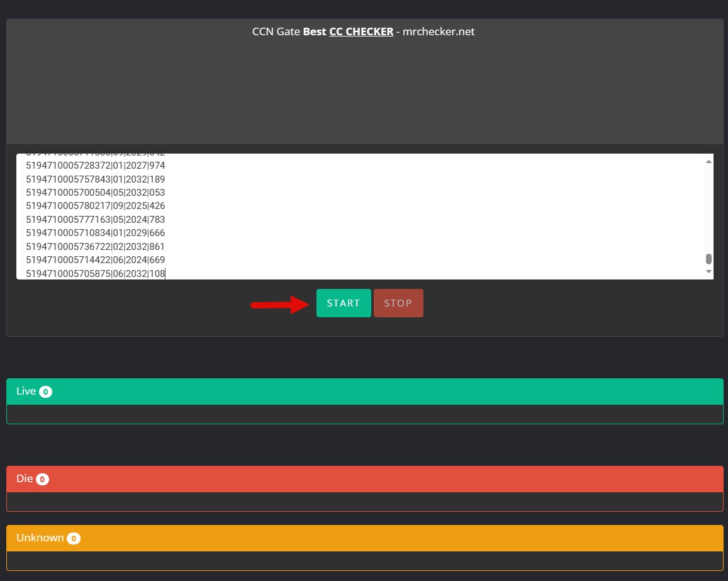
Task: Click the text area scrollbar up arrow
Action: click(708, 162)
